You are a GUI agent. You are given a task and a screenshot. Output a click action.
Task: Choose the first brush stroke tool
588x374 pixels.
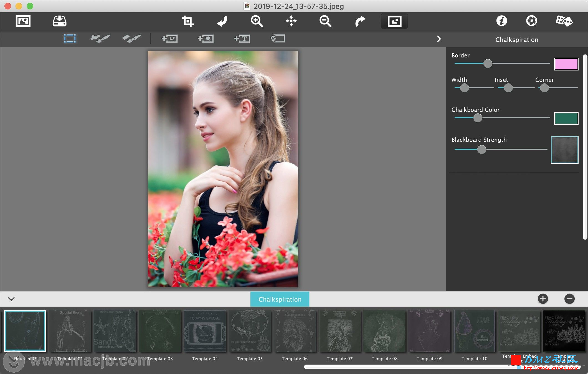[x=100, y=39]
